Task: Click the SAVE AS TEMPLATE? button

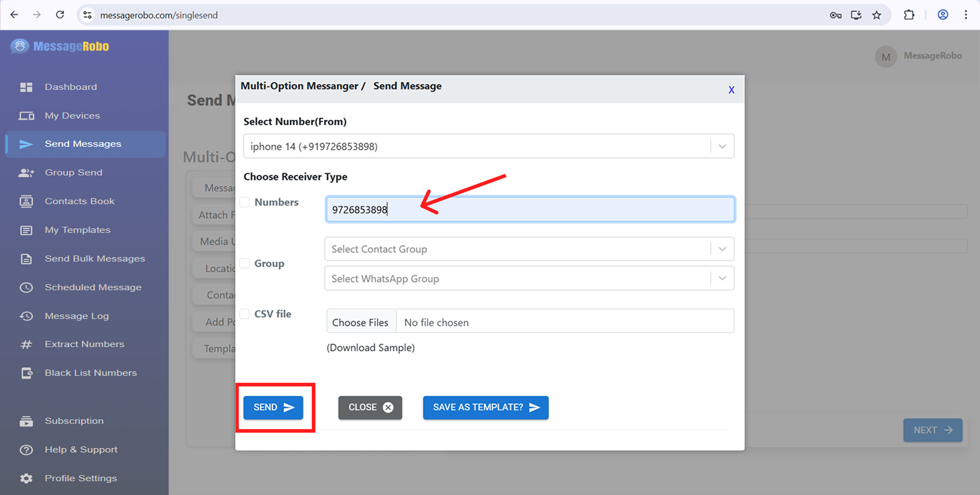Action: (x=485, y=408)
